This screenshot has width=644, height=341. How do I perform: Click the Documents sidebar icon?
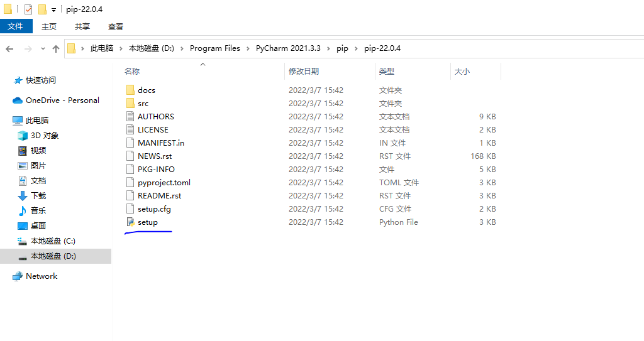coord(23,181)
